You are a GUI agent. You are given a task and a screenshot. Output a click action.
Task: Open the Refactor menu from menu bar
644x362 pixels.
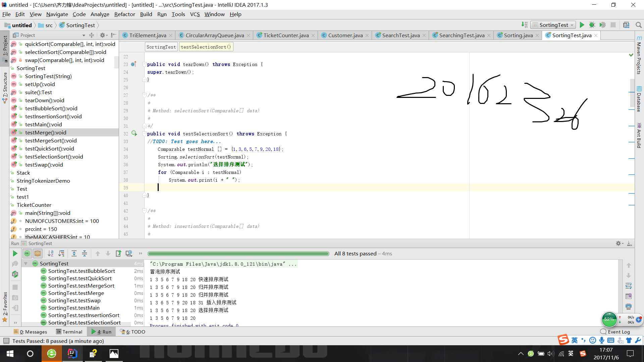tap(125, 14)
